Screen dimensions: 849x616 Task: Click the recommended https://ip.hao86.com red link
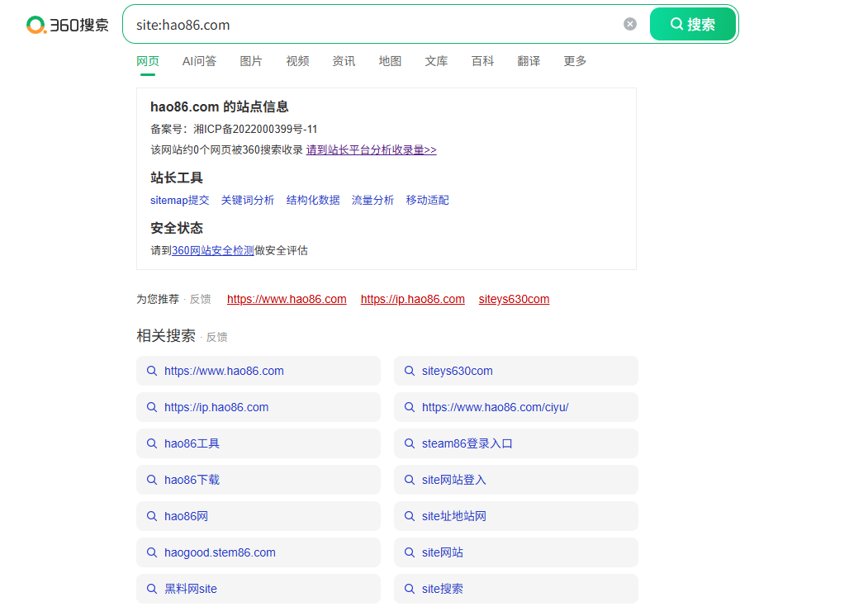413,299
